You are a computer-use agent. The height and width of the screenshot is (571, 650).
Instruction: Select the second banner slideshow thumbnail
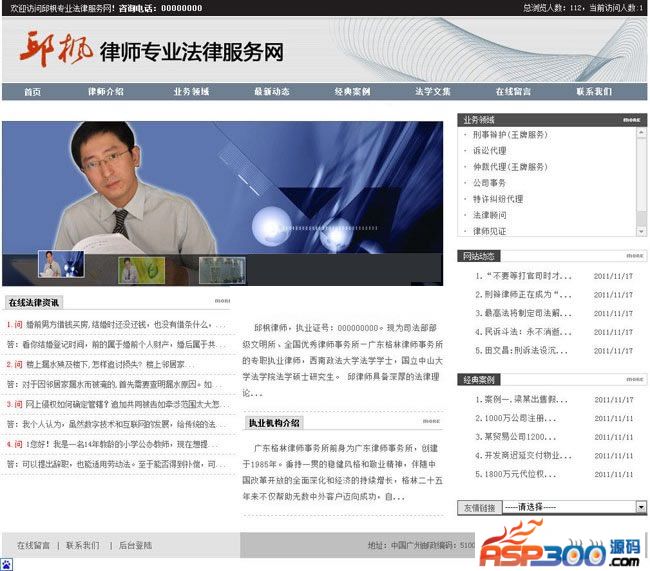coord(141,269)
